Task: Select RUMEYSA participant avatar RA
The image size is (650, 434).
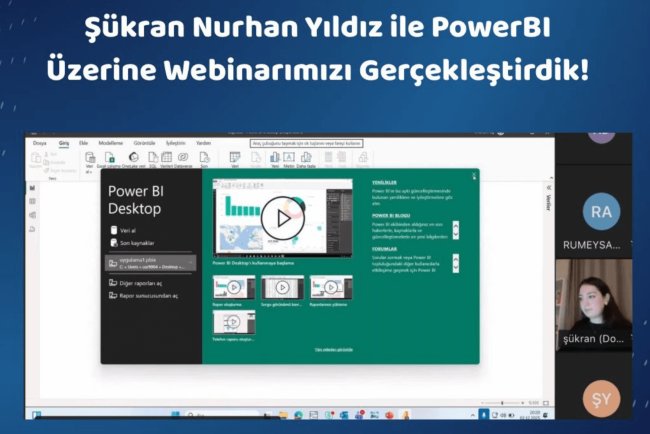Action: pos(601,212)
